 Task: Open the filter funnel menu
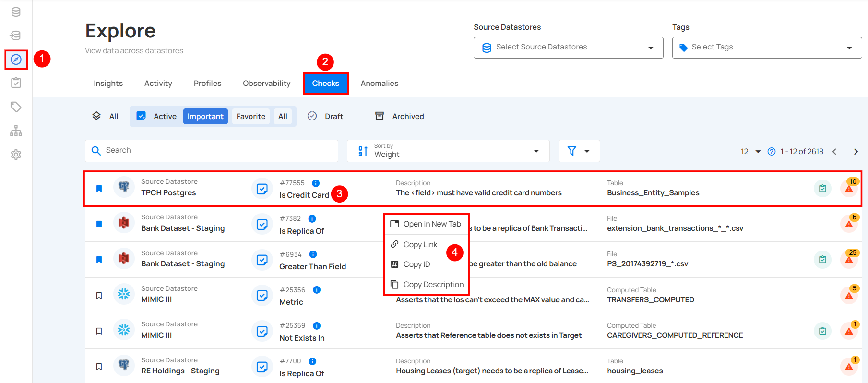pos(579,151)
